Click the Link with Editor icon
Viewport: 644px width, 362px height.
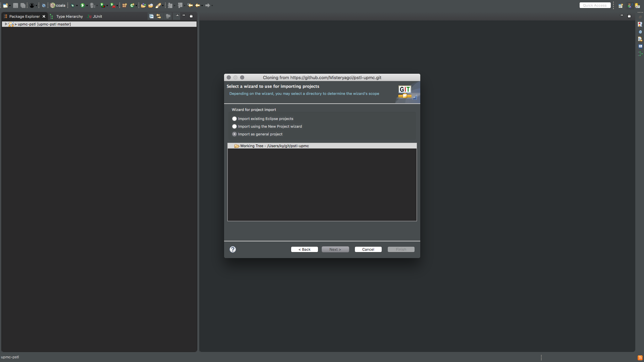click(158, 16)
